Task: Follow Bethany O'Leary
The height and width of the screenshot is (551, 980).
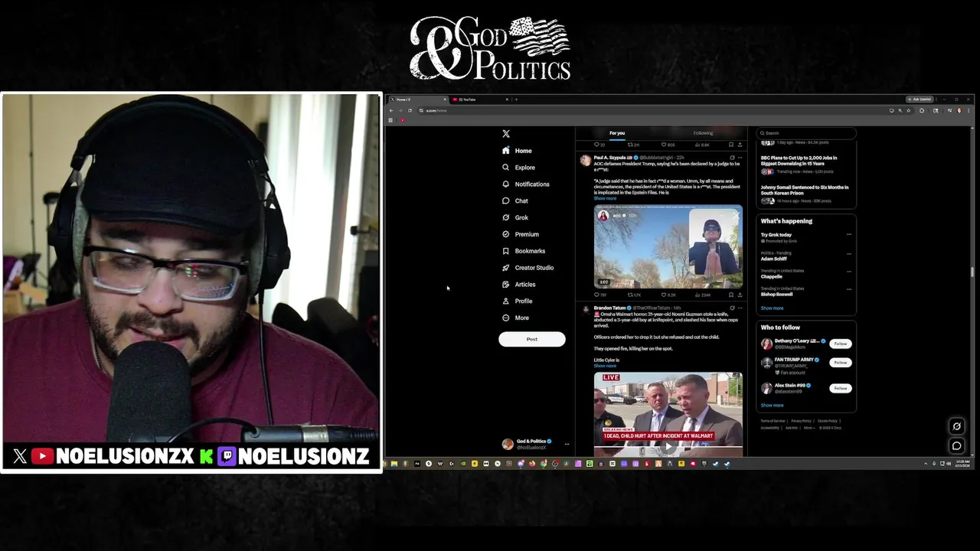Action: 841,344
